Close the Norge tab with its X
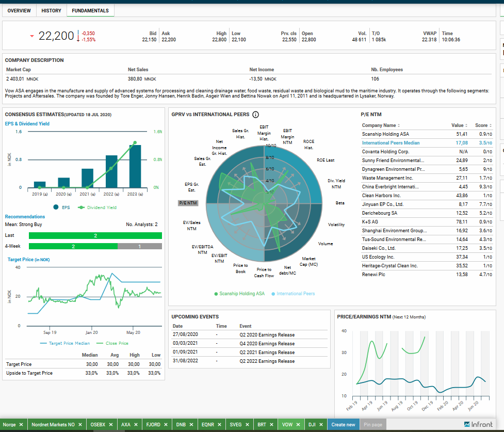Image resolution: width=504 pixels, height=432 pixels. point(21,425)
